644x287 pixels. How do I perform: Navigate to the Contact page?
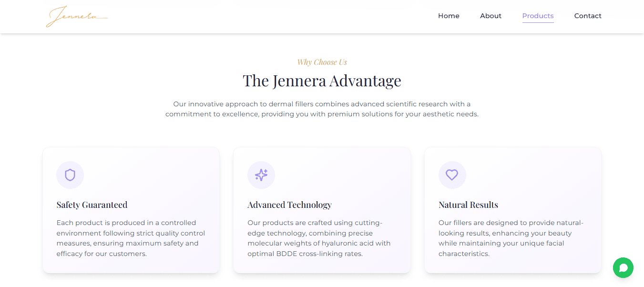[588, 16]
